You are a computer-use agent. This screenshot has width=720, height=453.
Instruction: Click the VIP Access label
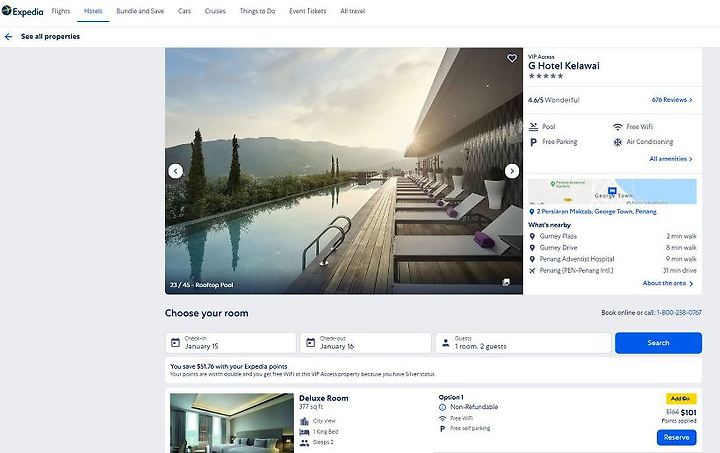pos(541,56)
